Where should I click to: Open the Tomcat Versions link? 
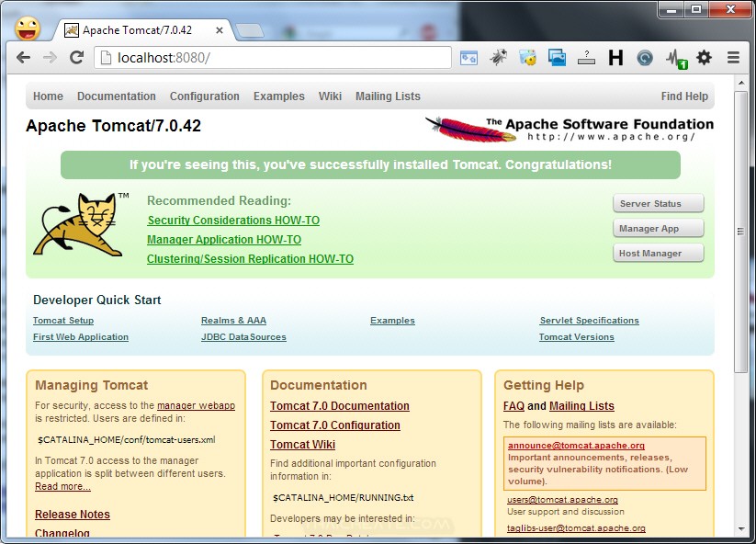click(x=577, y=336)
